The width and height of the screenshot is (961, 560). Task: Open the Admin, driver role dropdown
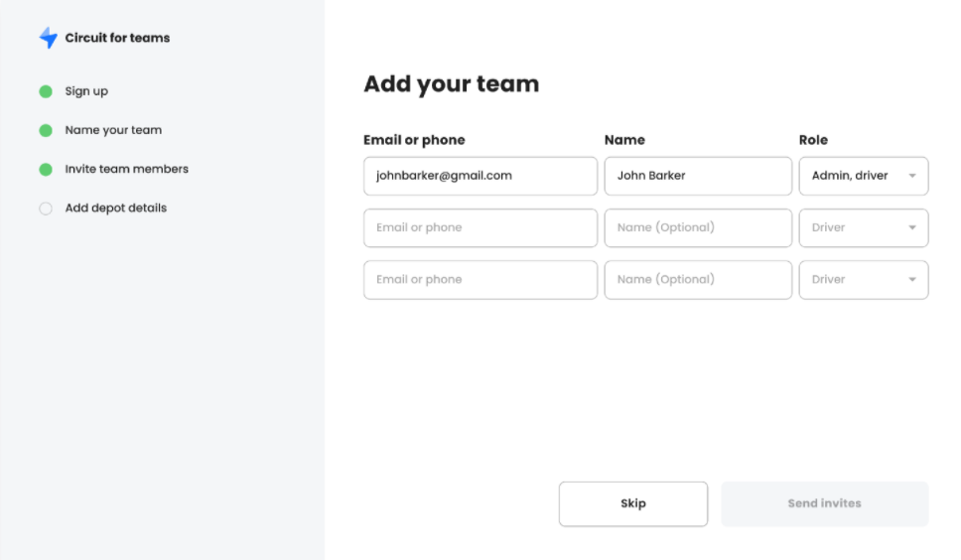[x=864, y=176]
